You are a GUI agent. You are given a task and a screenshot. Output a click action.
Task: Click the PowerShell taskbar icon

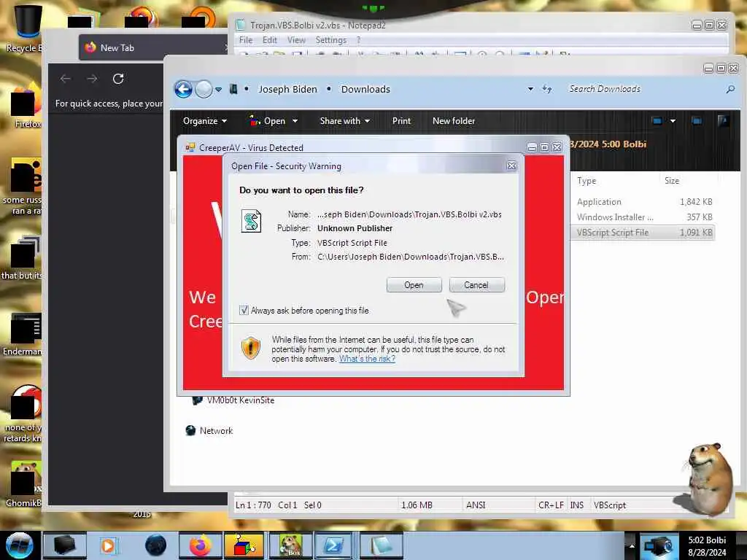(x=333, y=545)
